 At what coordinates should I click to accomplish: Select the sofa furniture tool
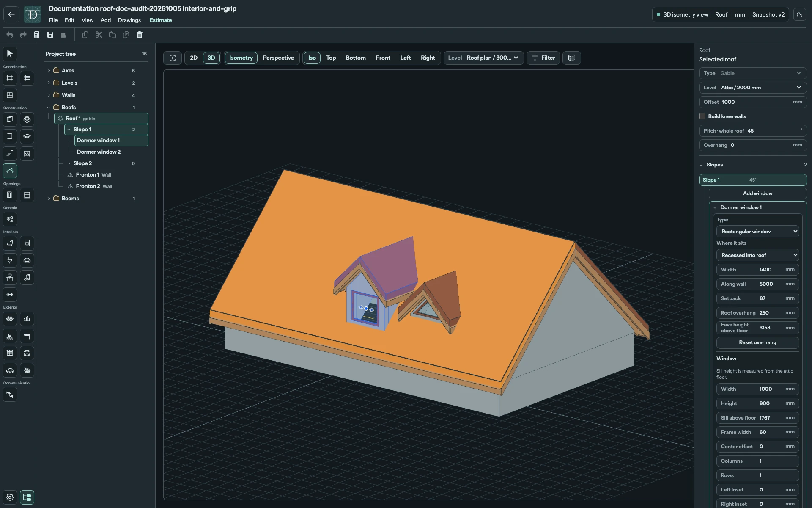(27, 260)
